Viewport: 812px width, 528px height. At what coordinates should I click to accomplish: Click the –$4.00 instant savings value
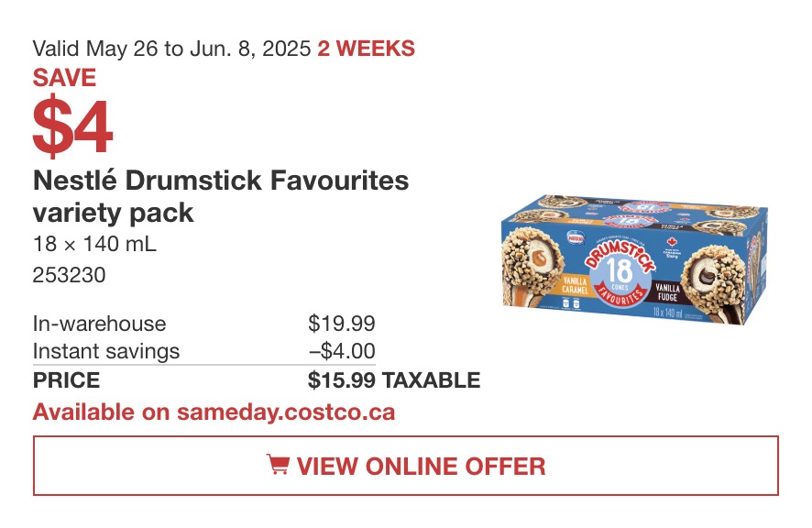tap(342, 351)
